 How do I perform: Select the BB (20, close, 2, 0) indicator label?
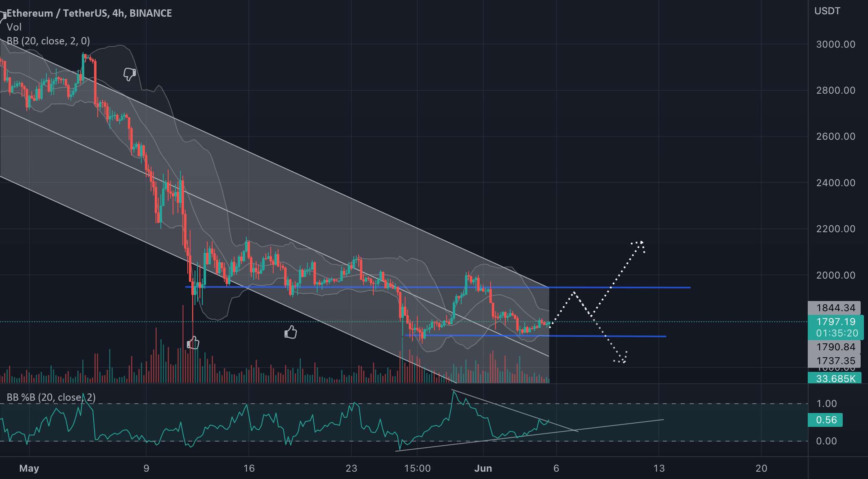48,41
